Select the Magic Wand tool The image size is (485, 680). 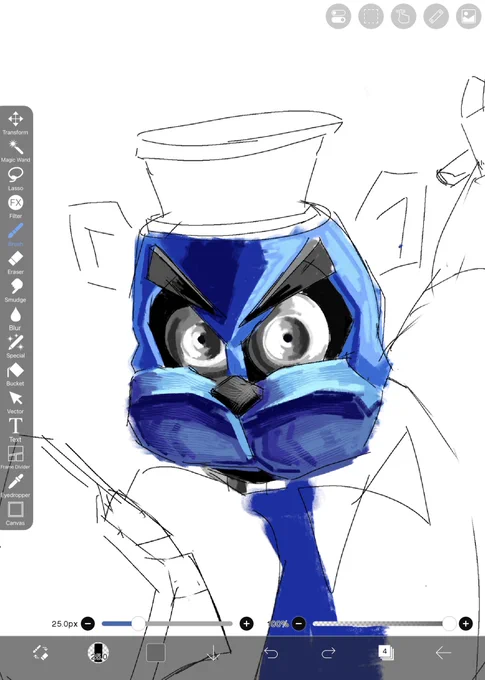click(16, 150)
